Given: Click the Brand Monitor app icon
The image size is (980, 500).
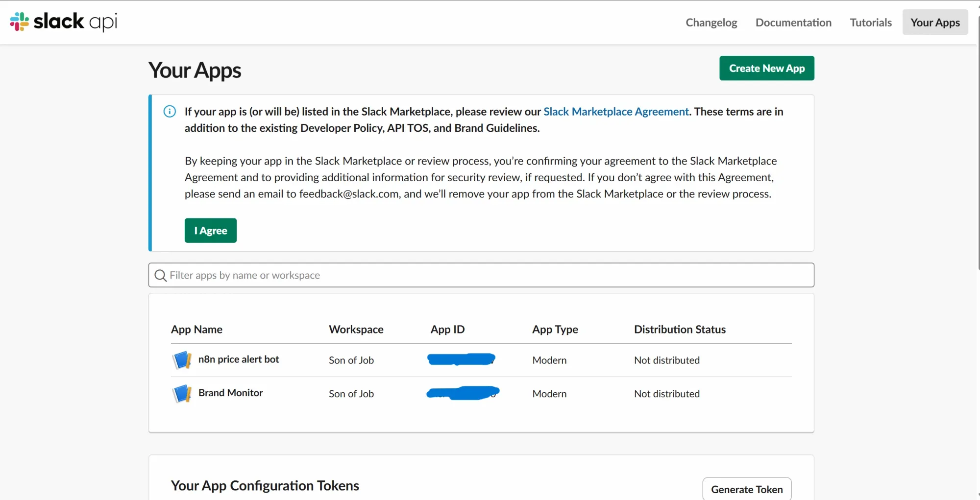Looking at the screenshot, I should 182,393.
